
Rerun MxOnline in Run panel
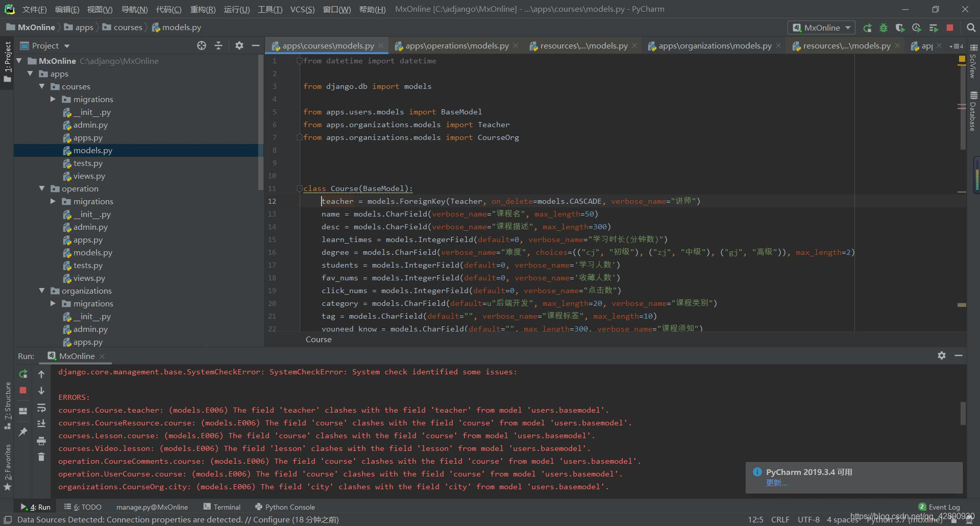[23, 374]
